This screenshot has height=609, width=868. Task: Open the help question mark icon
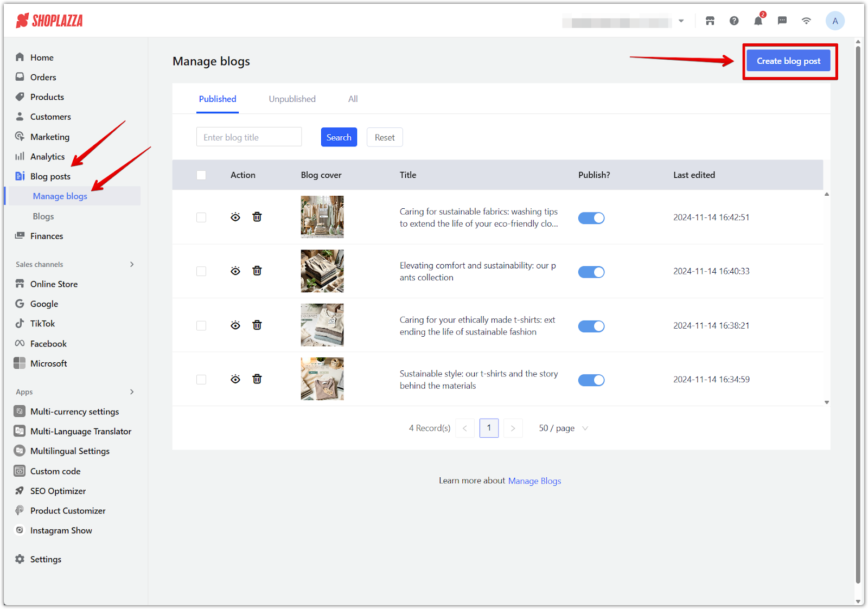point(734,21)
